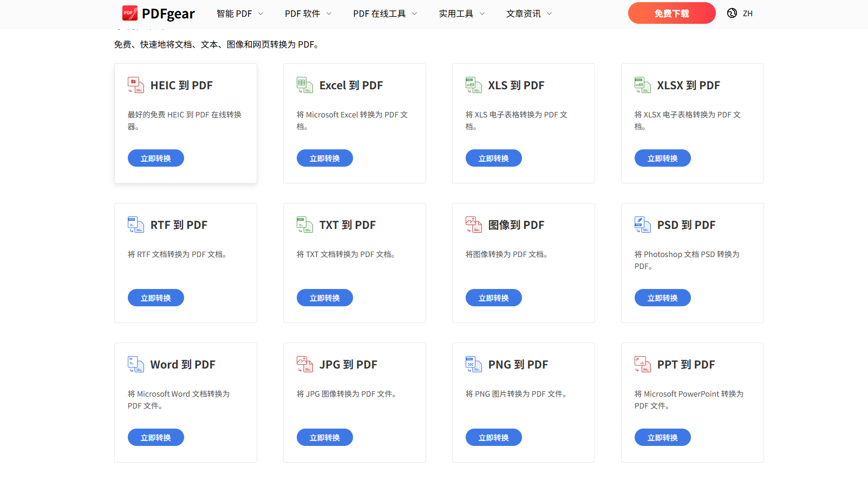Open the XLSX 到 PDF title link

(689, 86)
